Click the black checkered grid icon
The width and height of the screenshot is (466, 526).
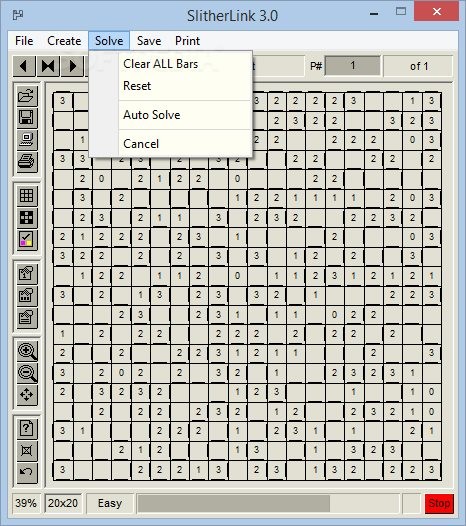tap(27, 217)
